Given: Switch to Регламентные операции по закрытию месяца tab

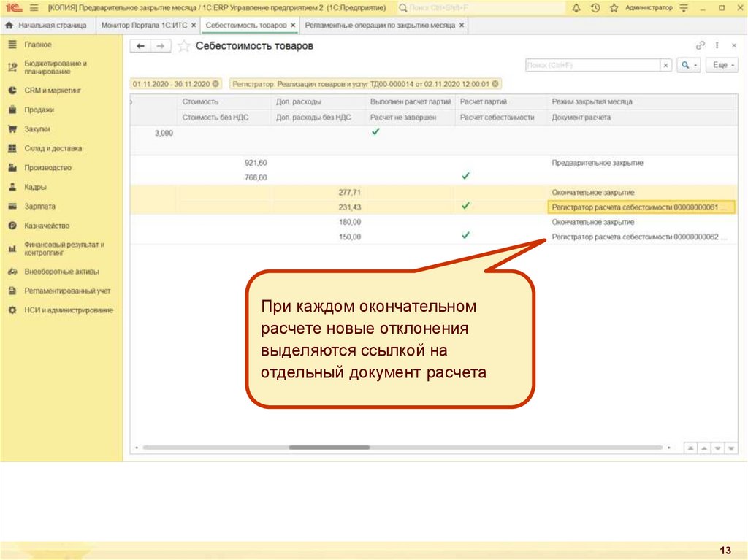Looking at the screenshot, I should 380,26.
